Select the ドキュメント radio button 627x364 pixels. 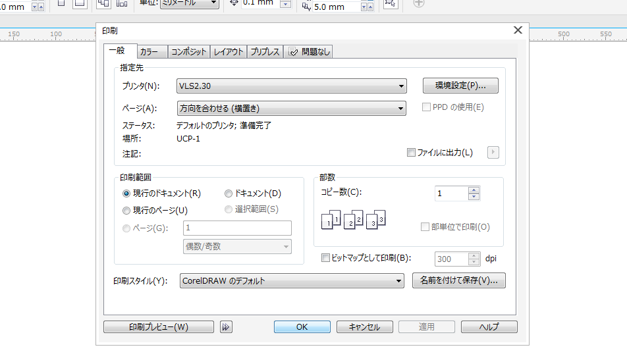point(229,194)
